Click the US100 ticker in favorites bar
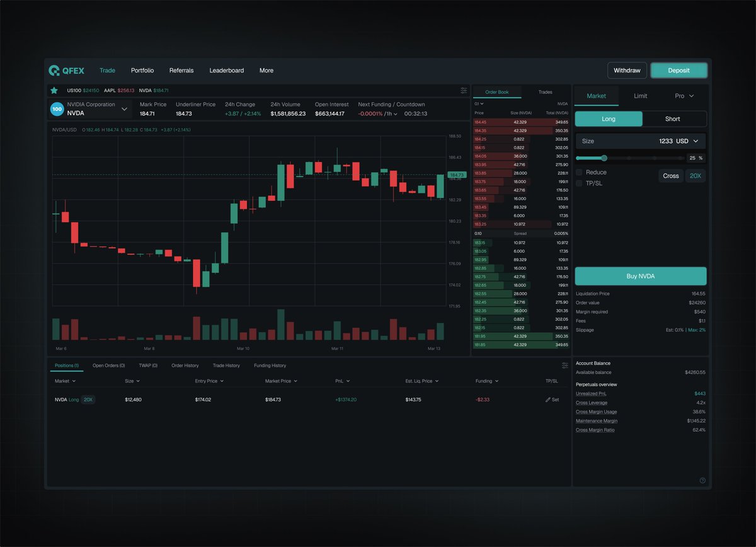The height and width of the screenshot is (547, 756). click(x=83, y=91)
